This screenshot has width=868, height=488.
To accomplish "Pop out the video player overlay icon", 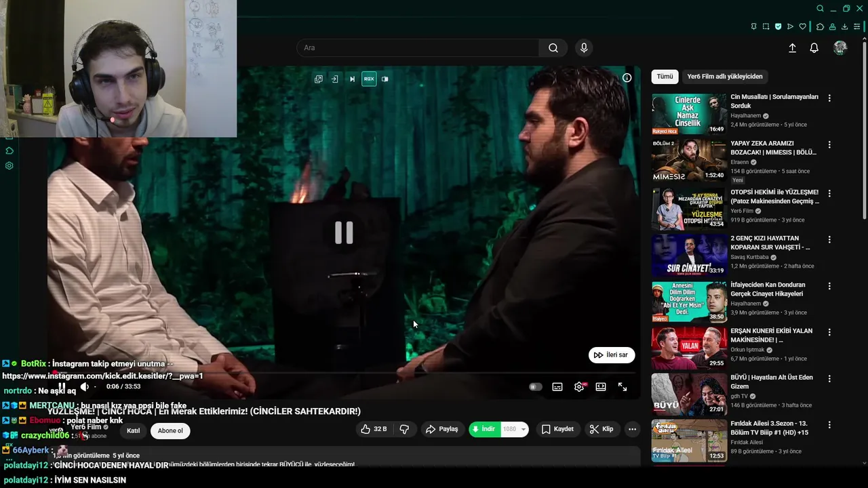I will 318,79.
